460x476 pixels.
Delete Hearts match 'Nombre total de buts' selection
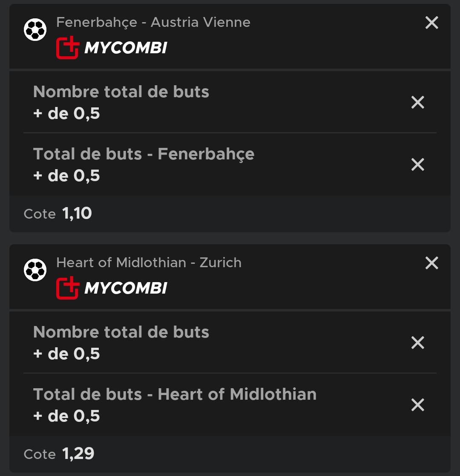click(417, 343)
